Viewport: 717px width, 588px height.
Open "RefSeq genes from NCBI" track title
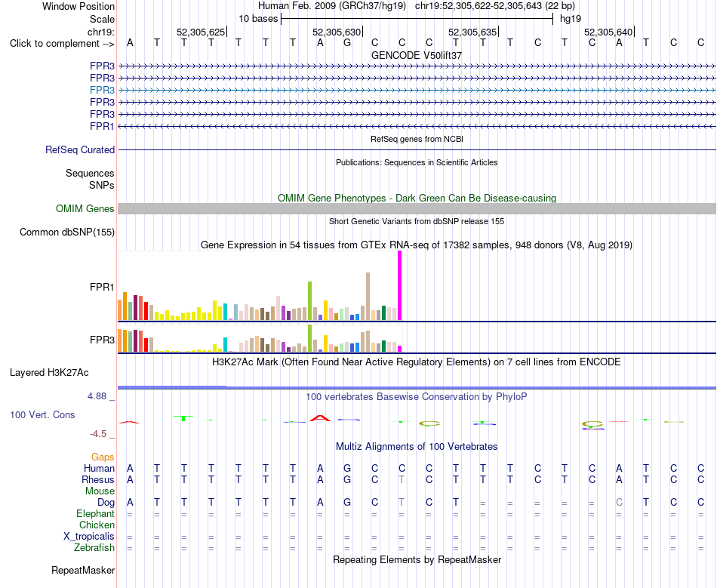pos(417,139)
